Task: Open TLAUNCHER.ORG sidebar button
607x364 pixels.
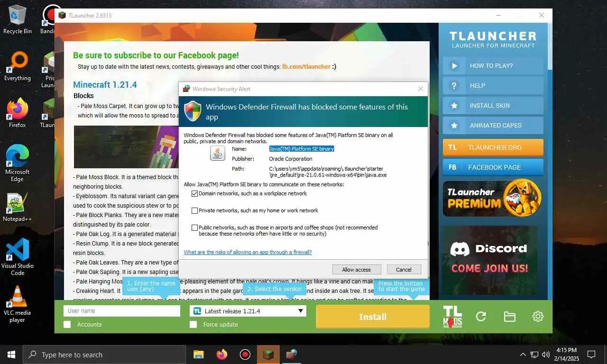Action: (493, 147)
